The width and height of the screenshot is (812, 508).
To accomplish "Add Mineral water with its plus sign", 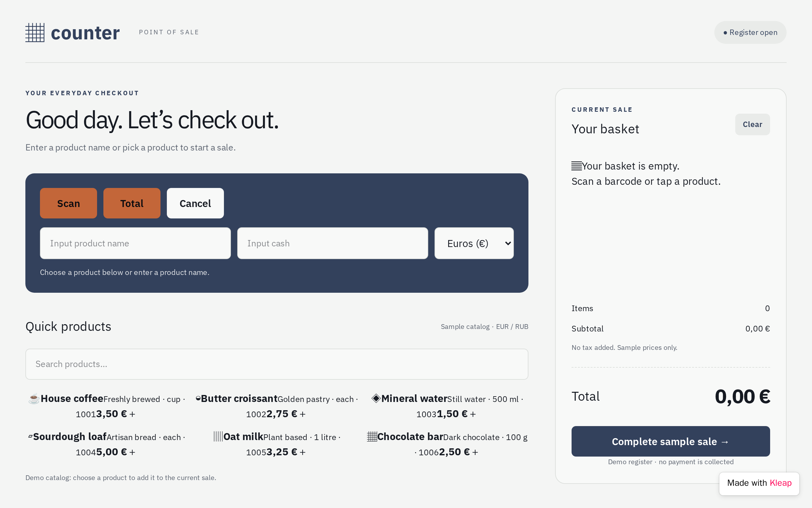I will pyautogui.click(x=473, y=414).
